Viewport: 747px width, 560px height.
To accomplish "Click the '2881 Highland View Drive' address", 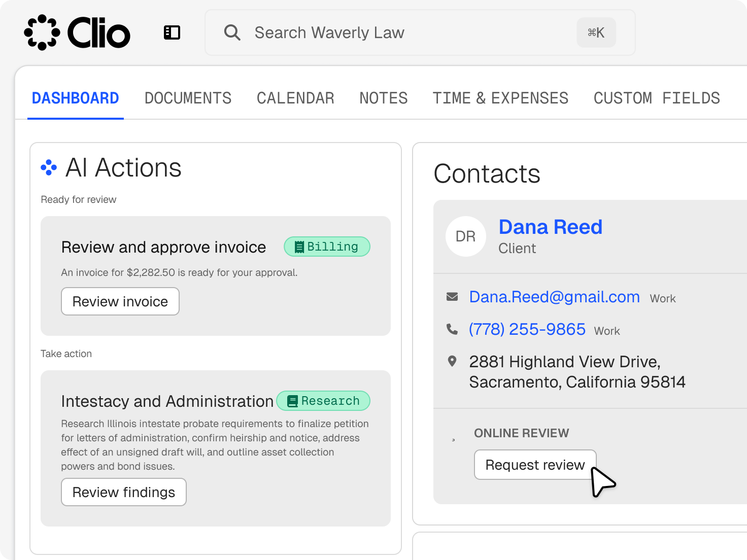I will (x=578, y=372).
